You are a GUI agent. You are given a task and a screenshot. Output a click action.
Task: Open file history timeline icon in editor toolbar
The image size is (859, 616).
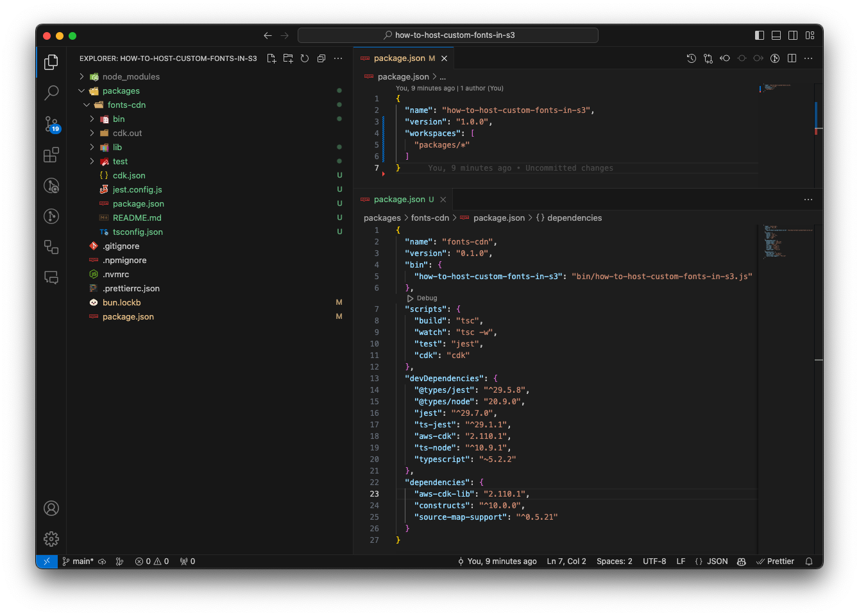coord(692,58)
